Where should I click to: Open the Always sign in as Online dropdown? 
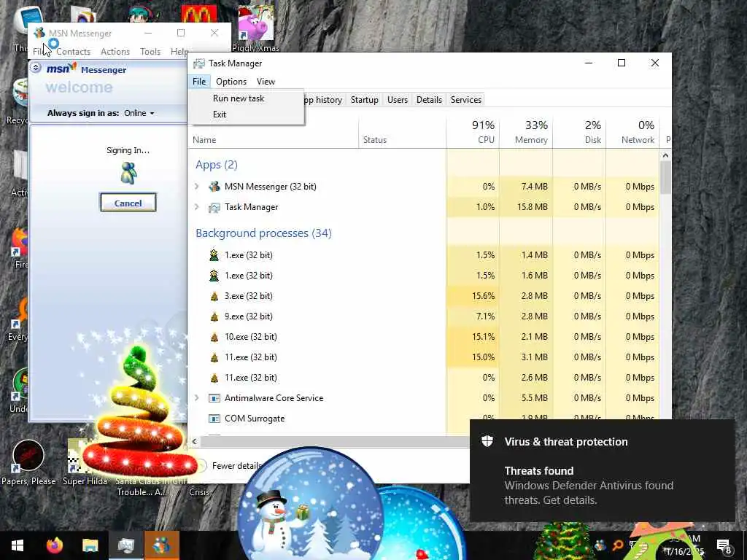(139, 113)
